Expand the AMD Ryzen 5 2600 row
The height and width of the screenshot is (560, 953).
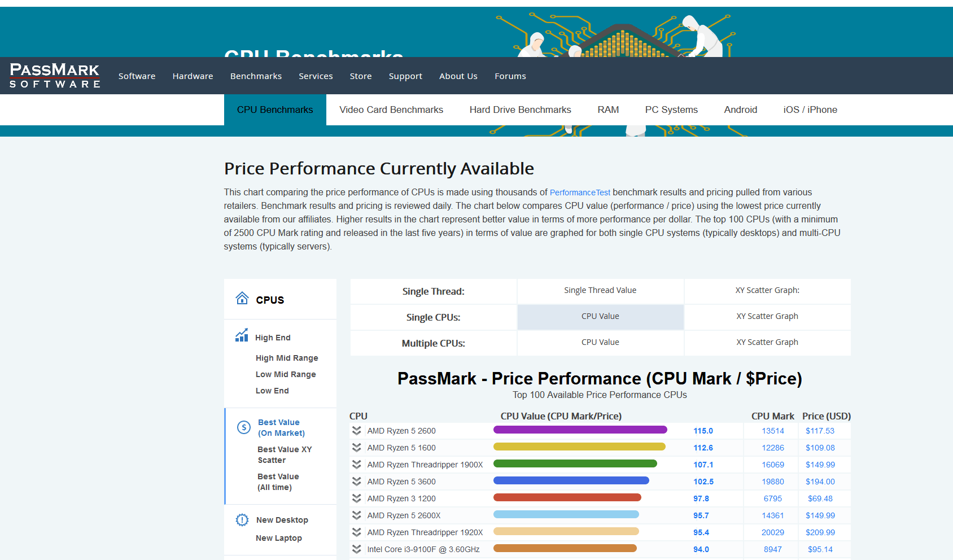(356, 431)
